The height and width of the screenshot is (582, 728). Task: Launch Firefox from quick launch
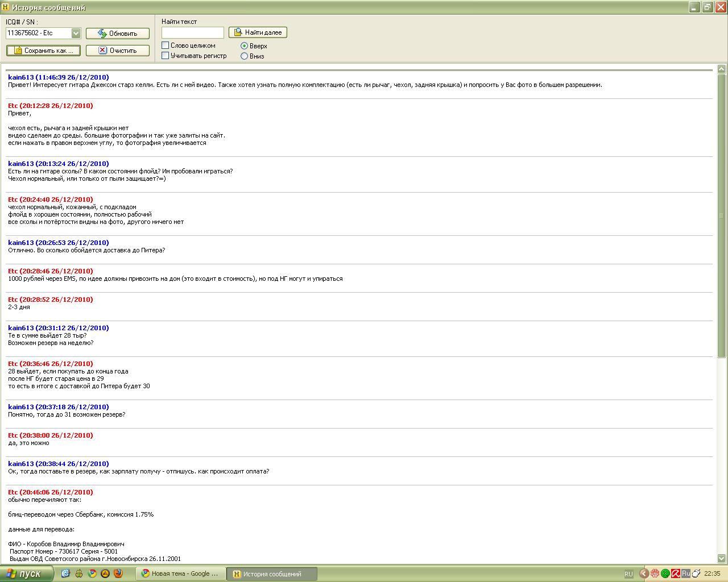tap(118, 573)
